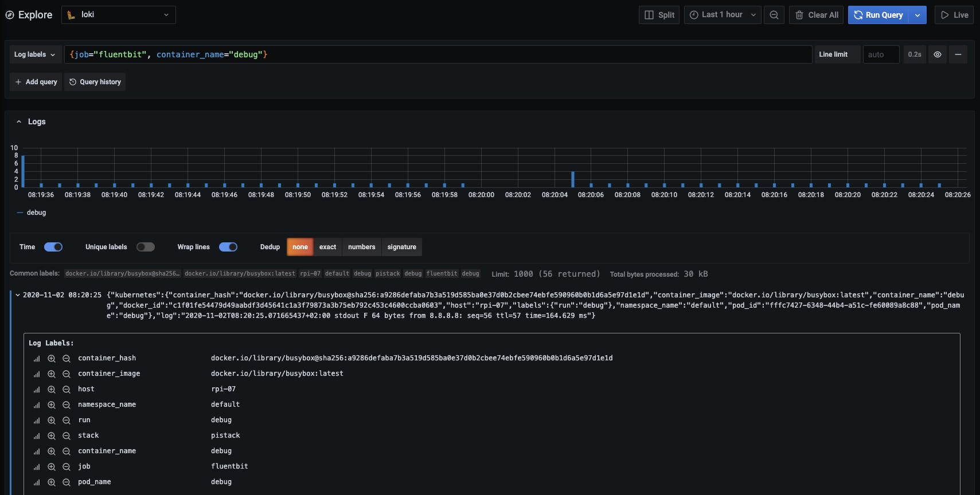980x495 pixels.
Task: Filter out namespace_name default value
Action: tap(67, 405)
